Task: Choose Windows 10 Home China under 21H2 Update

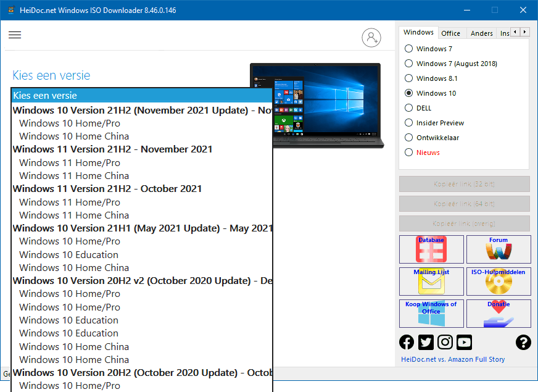Action: coord(142,136)
